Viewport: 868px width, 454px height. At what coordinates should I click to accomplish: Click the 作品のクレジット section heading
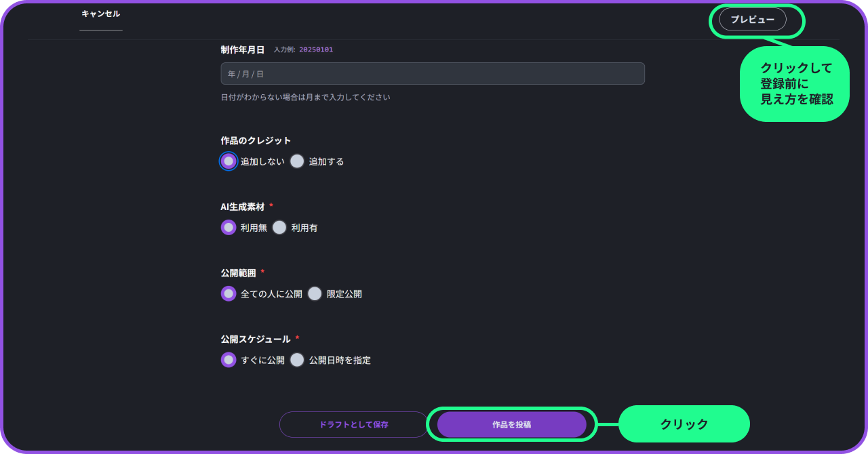pyautogui.click(x=256, y=140)
